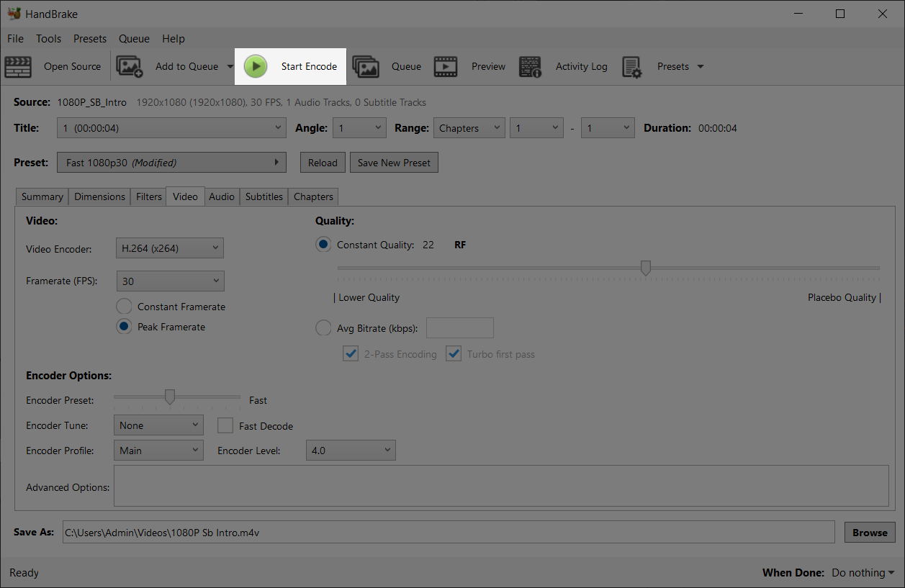
Task: Click the Save New Preset button
Action: 394,163
